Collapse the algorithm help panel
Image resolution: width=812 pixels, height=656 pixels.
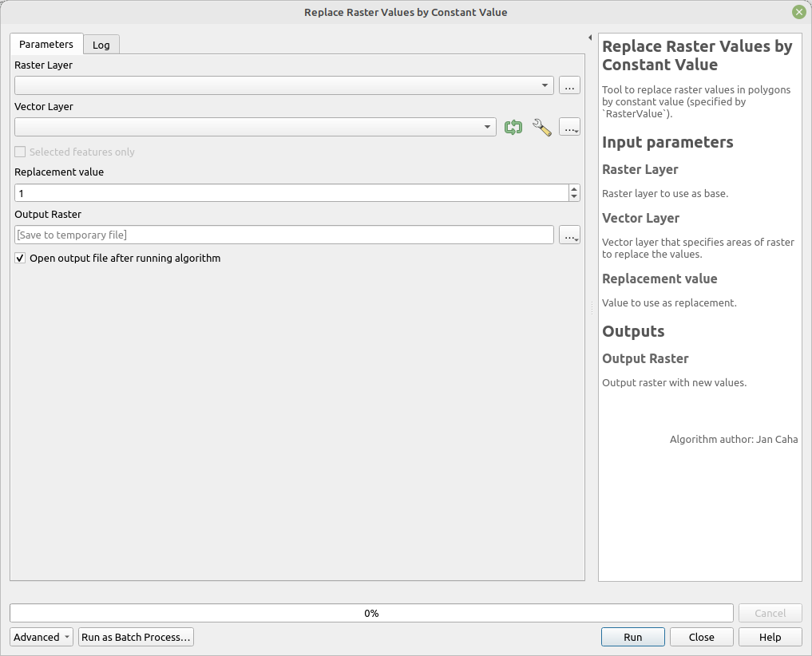(591, 37)
